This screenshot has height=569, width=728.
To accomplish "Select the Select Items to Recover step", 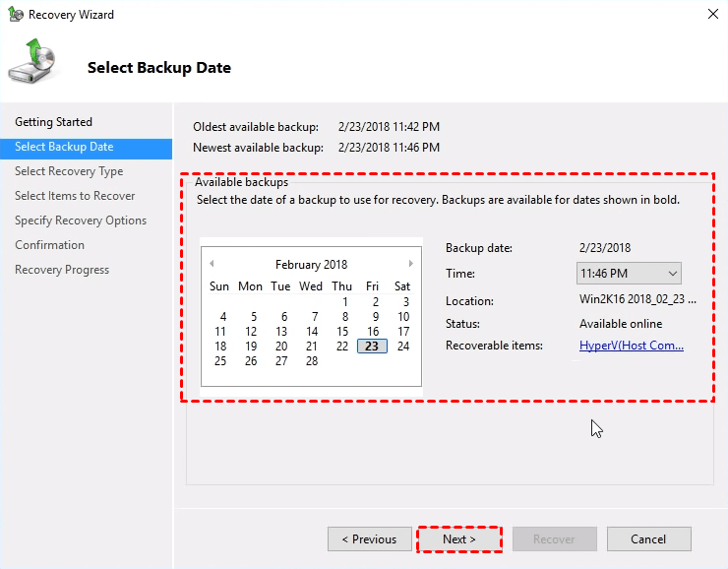I will (x=75, y=196).
